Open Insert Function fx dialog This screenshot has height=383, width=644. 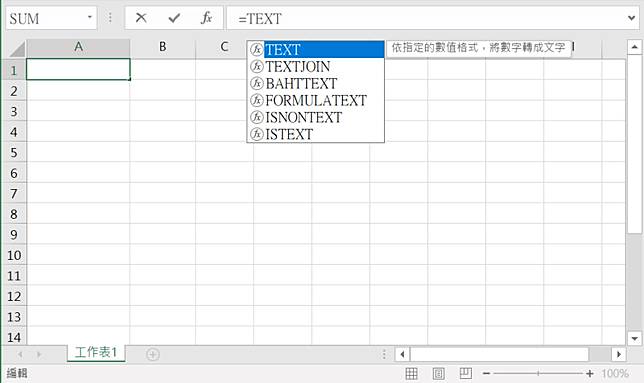click(206, 18)
